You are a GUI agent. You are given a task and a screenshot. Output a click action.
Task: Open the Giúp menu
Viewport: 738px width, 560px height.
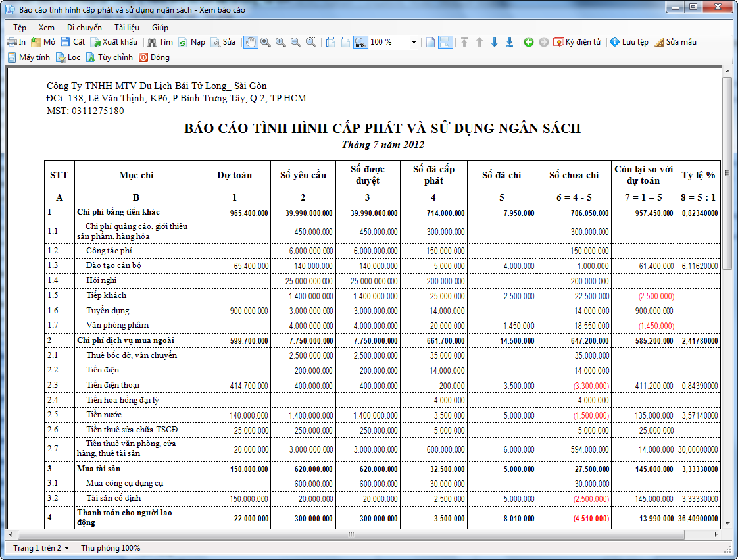[160, 28]
